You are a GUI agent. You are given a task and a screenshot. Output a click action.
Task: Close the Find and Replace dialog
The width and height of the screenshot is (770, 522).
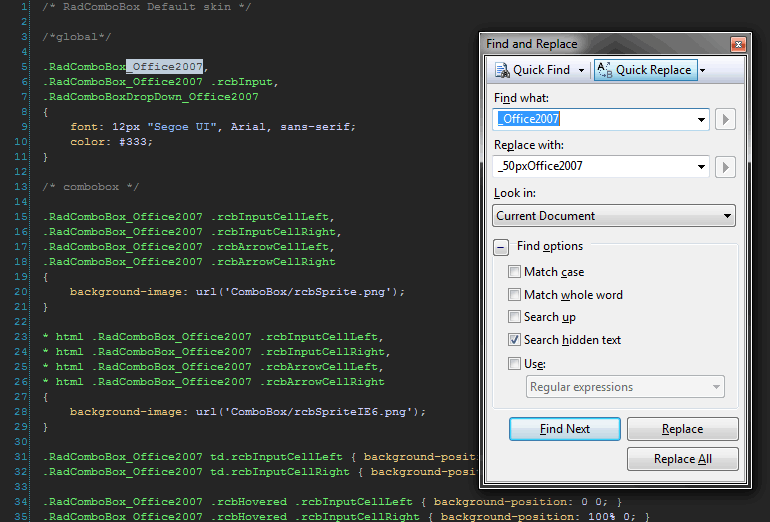[x=738, y=44]
